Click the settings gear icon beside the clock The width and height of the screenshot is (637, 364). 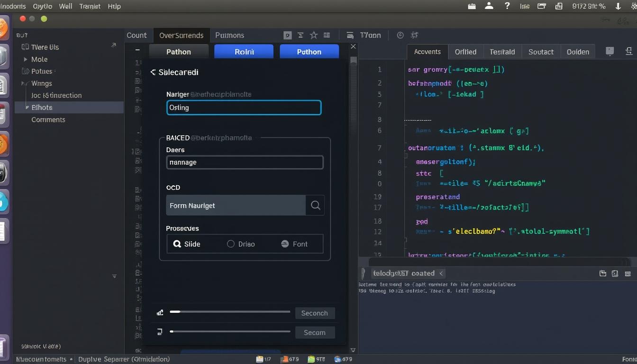pos(414,35)
